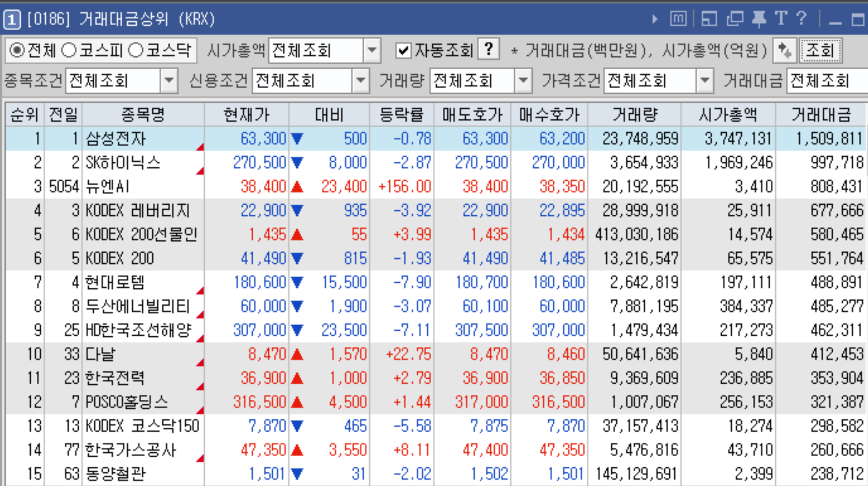Click the question mark beside 자동조회
This screenshot has width=868, height=486.
click(488, 49)
